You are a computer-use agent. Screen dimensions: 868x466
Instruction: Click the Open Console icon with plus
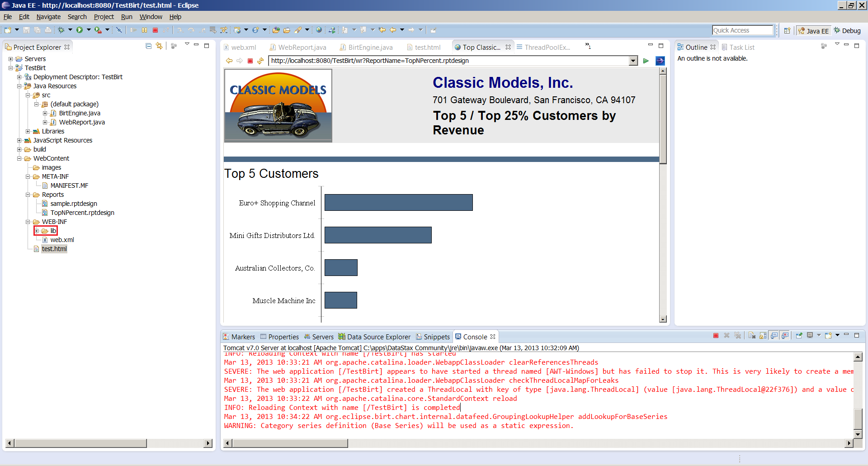pyautogui.click(x=828, y=336)
